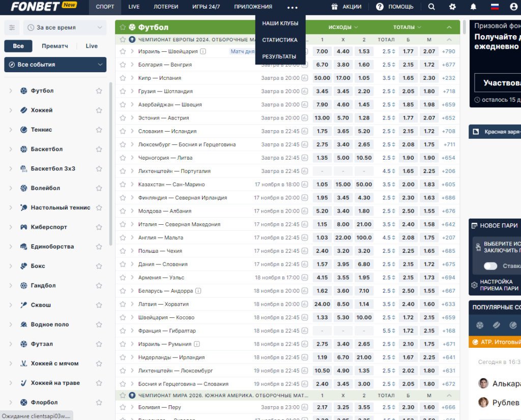Image resolution: width=521 pixels, height=420 pixels.
Task: Click info icon next to Беларусь — Андорра
Action: tap(198, 291)
